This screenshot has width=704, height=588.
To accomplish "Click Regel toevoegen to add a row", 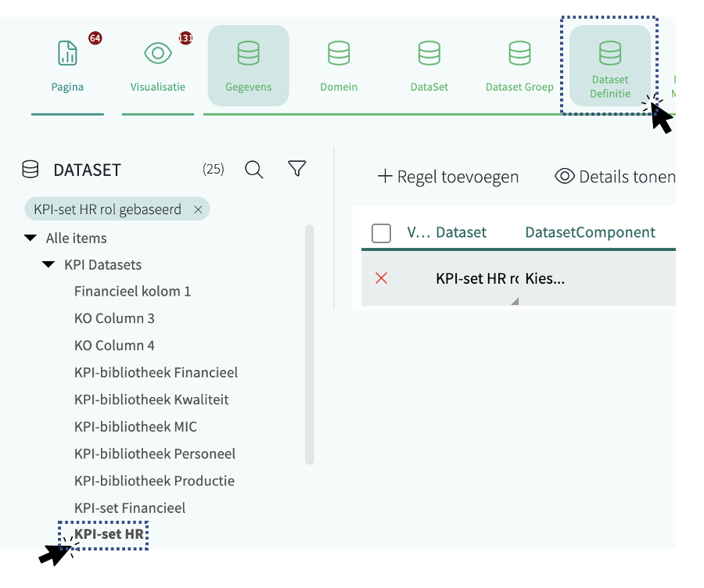I will click(448, 177).
